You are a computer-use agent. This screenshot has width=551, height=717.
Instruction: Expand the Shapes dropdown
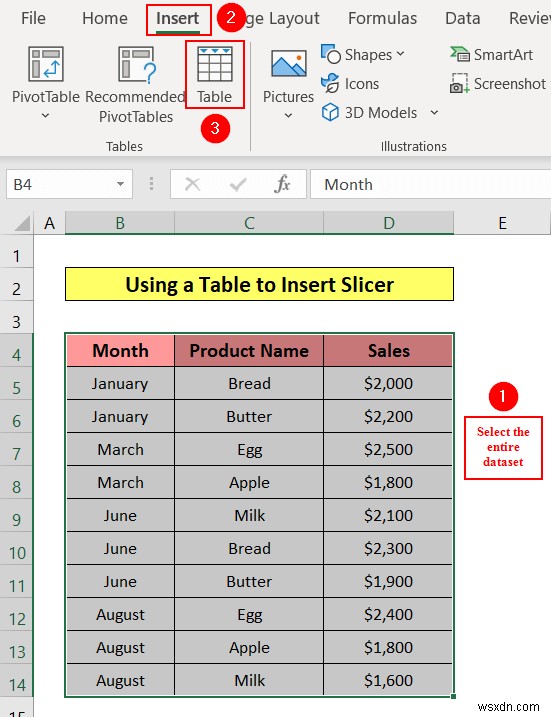pyautogui.click(x=401, y=54)
